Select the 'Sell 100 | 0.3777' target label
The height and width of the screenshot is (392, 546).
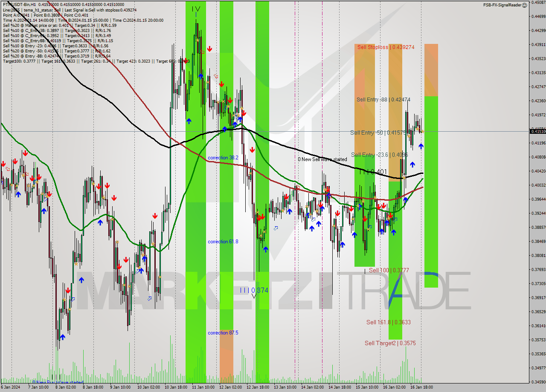[x=389, y=271]
